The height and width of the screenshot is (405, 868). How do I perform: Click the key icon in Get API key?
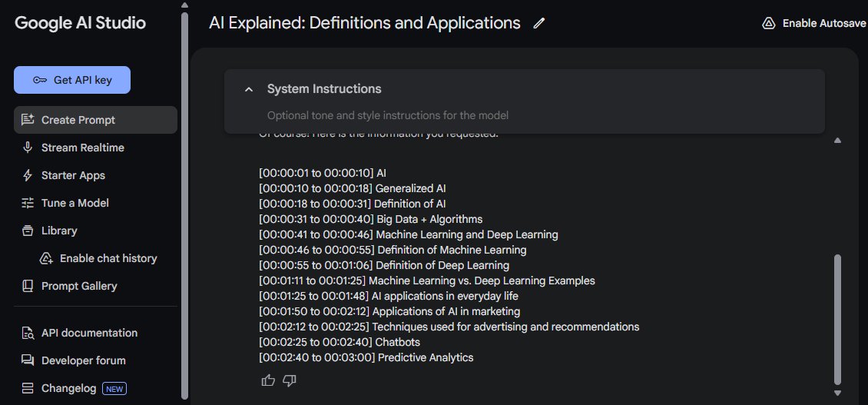click(40, 81)
